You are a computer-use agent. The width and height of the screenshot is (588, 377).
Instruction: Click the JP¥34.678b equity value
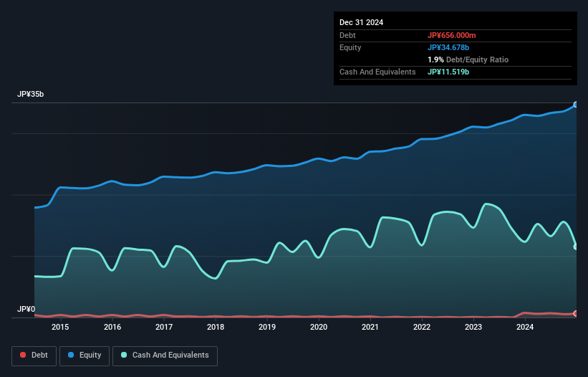coord(448,47)
